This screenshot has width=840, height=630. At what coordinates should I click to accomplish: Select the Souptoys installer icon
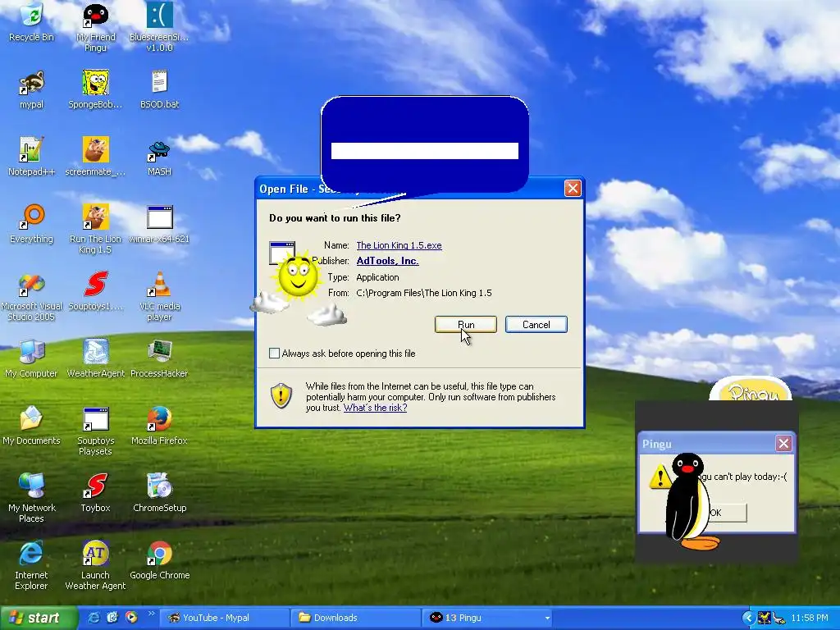[x=95, y=291]
